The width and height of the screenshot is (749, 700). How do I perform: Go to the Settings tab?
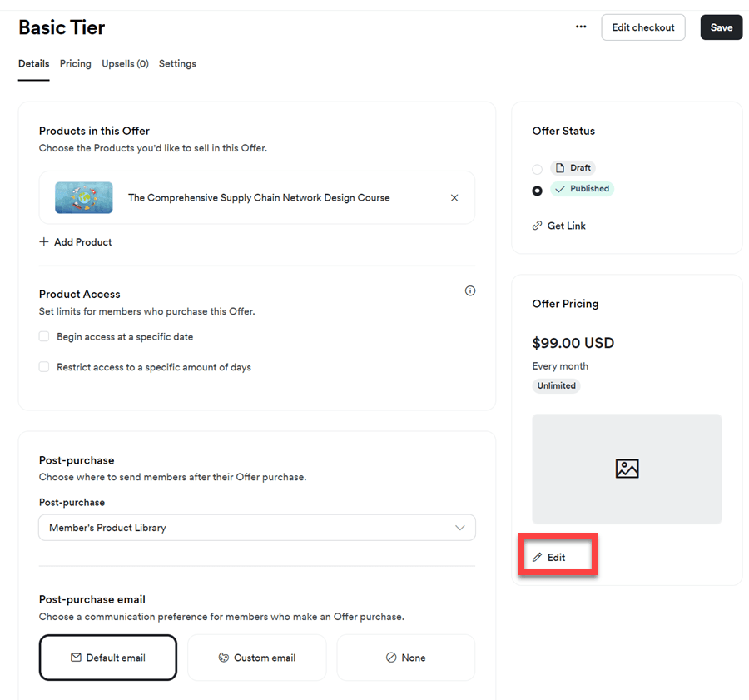[x=177, y=64]
